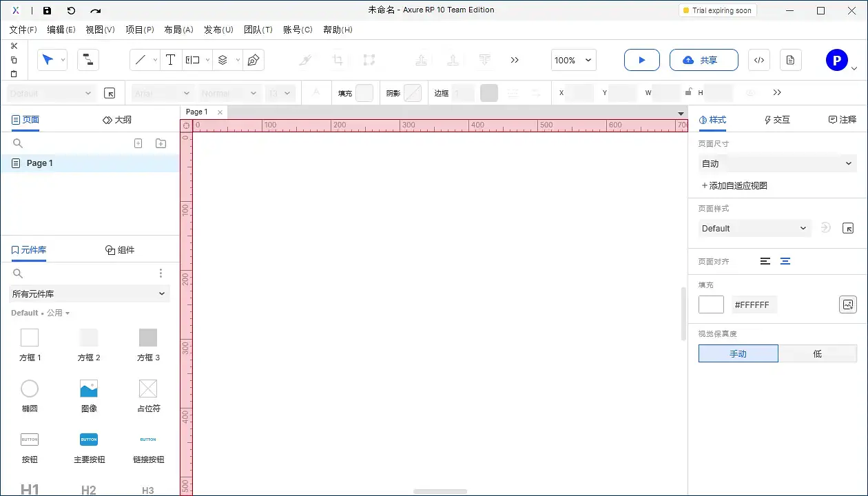
Task: Open the 100% zoom level dropdown
Action: coord(572,60)
